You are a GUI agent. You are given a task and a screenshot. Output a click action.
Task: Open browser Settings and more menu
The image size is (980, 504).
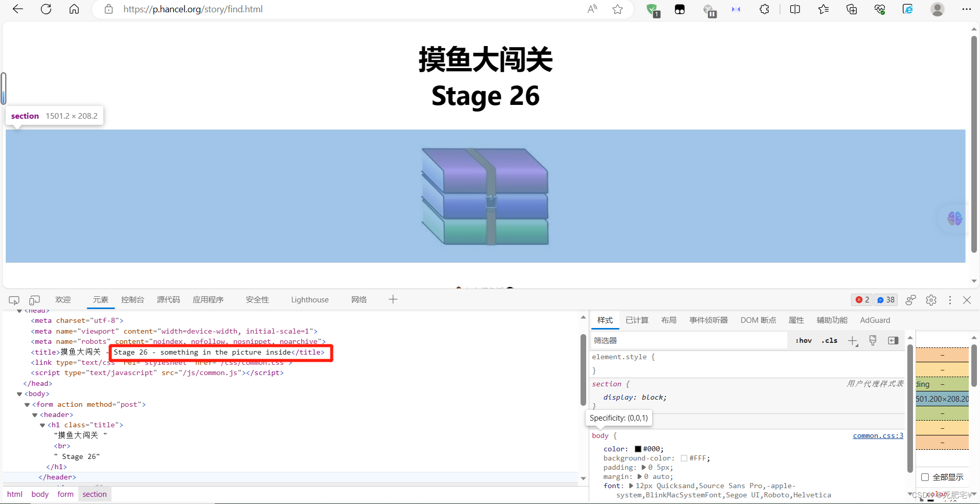[966, 9]
